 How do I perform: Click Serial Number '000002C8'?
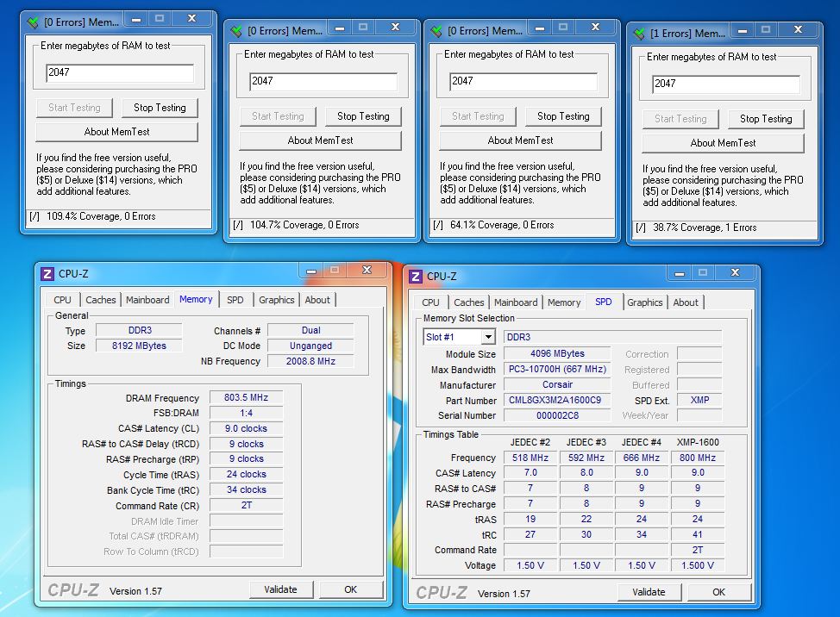[557, 415]
